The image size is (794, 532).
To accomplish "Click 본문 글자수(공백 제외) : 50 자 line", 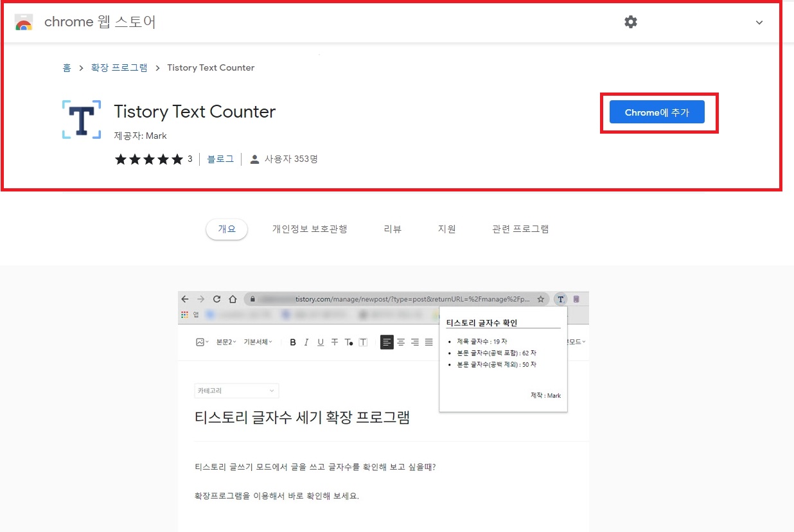I will (497, 364).
